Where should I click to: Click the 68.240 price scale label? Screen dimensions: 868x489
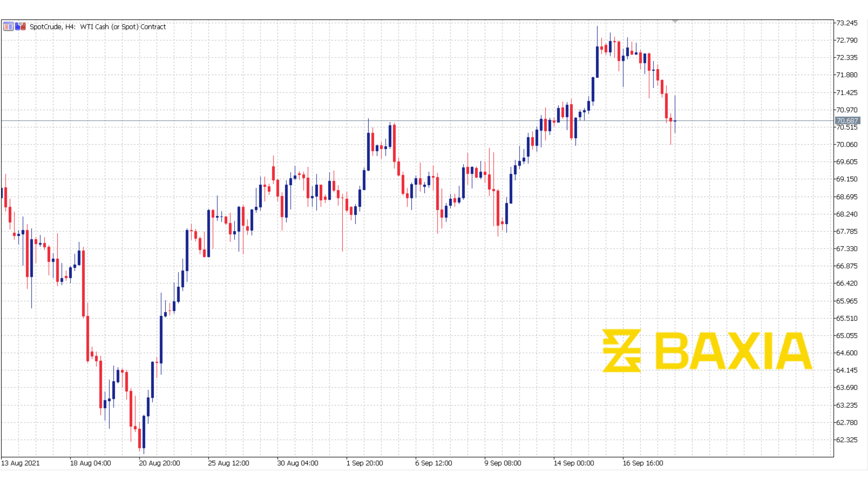point(847,214)
